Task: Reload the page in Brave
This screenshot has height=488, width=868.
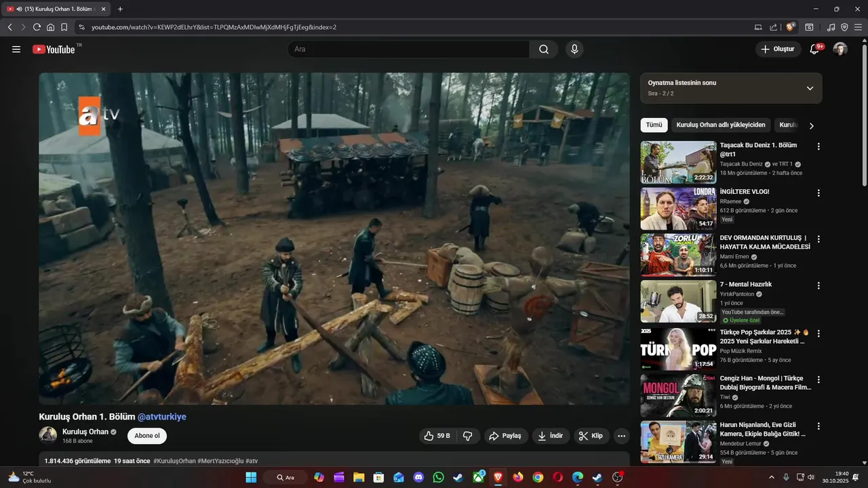Action: click(37, 27)
